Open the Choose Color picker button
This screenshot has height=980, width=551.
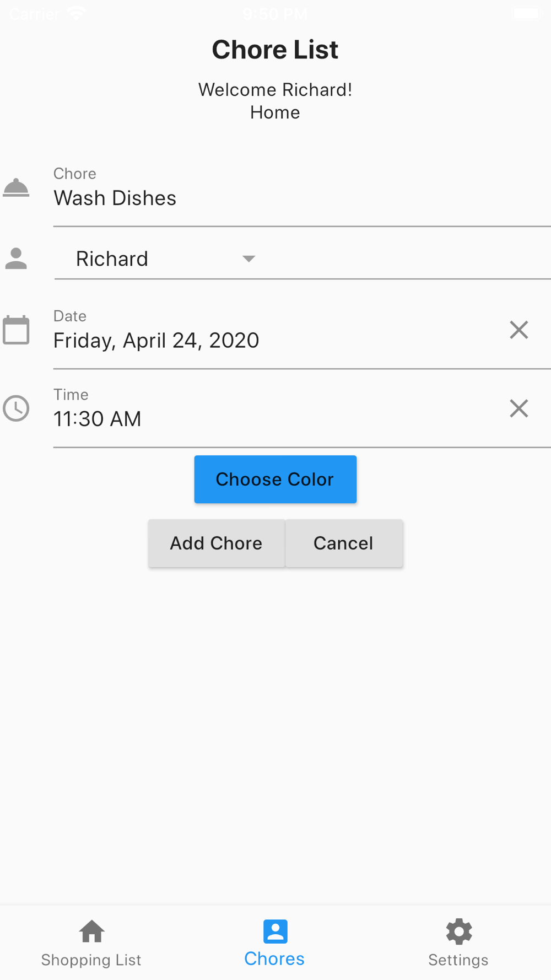(x=275, y=479)
